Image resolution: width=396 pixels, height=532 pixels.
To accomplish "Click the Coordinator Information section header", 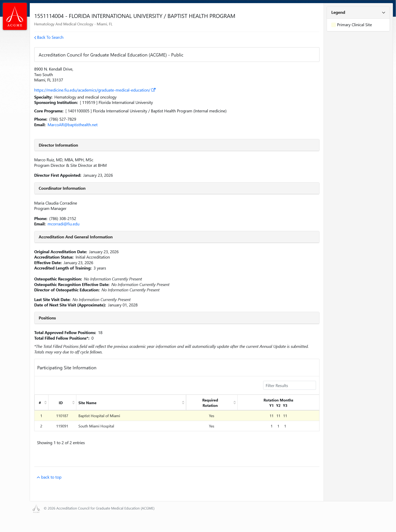I will pyautogui.click(x=62, y=188).
